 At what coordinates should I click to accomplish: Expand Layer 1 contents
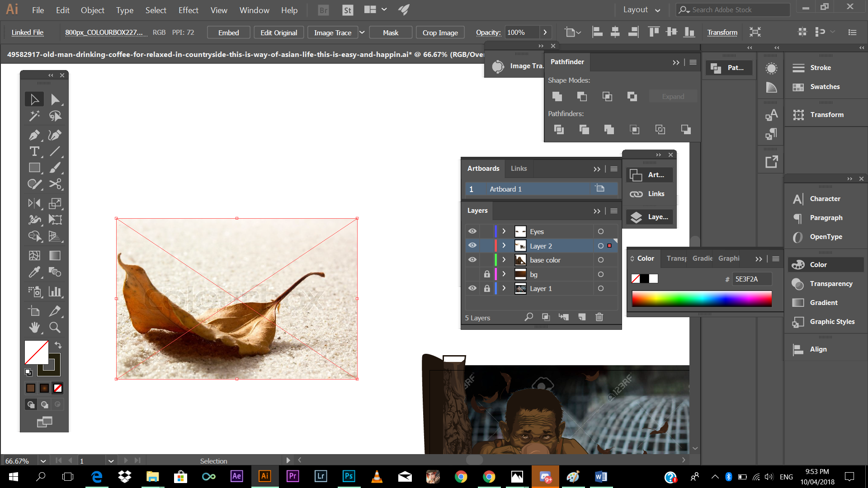coord(504,288)
